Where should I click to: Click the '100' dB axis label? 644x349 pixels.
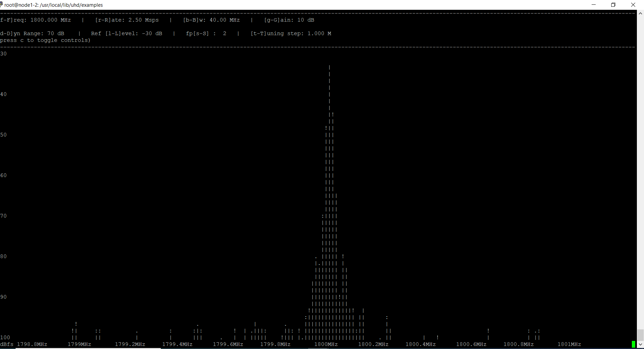click(5, 338)
